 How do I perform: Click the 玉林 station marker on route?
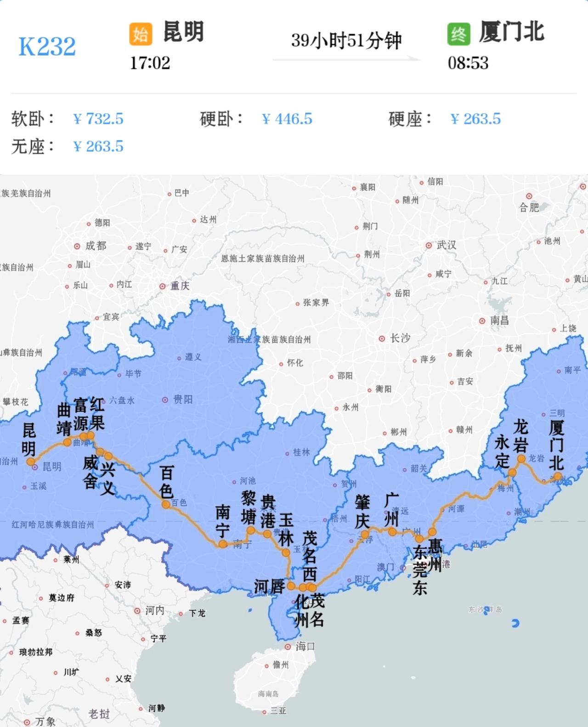pyautogui.click(x=286, y=553)
